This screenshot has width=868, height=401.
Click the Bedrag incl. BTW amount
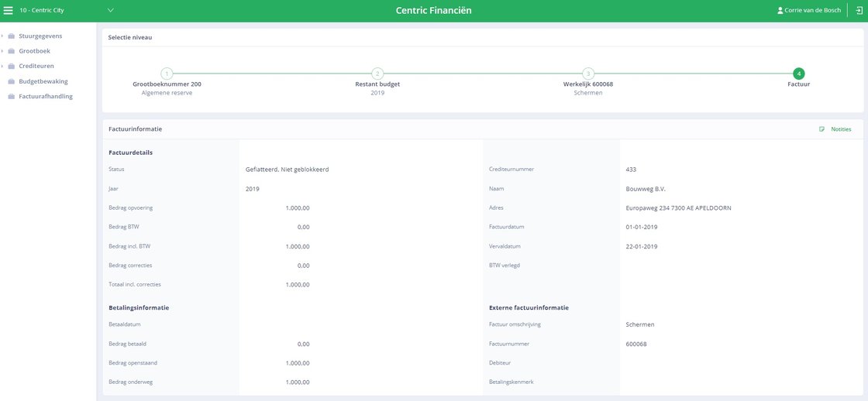[298, 246]
